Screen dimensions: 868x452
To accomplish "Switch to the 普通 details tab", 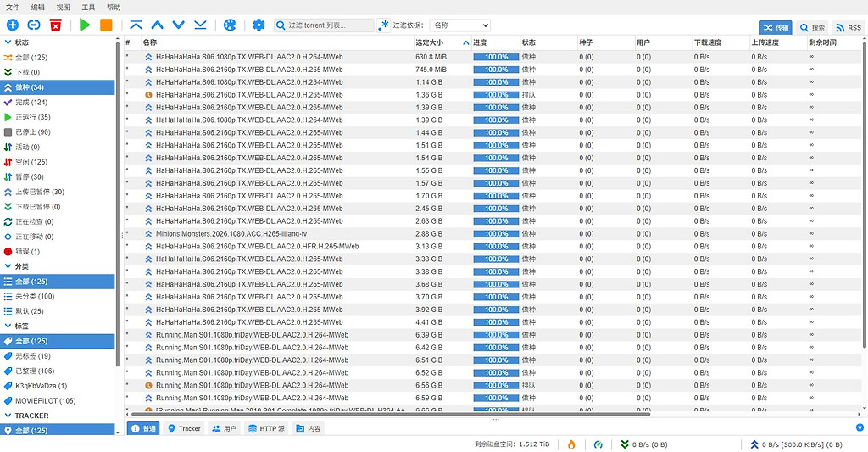I will click(144, 429).
